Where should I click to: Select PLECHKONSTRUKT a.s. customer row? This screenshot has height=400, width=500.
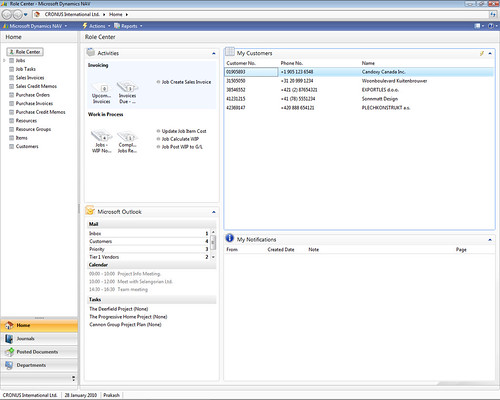[359, 108]
